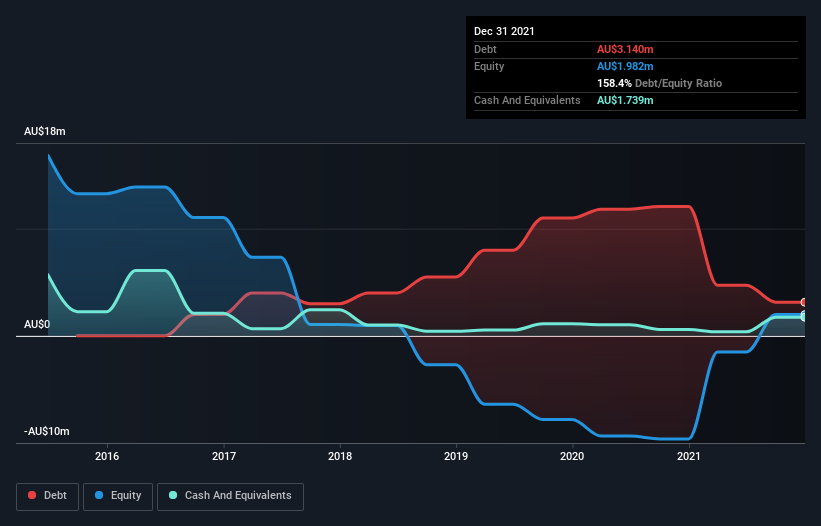Select the 2021 axis label

tap(689, 456)
